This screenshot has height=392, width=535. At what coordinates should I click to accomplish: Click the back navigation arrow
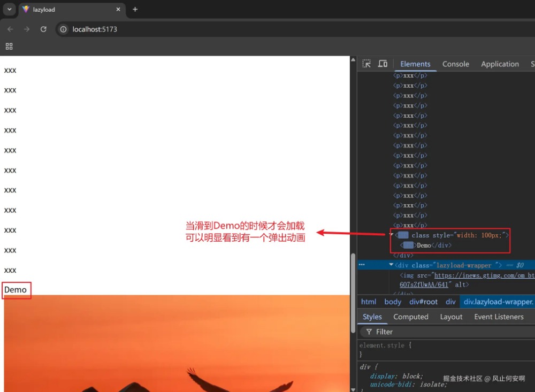(10, 29)
